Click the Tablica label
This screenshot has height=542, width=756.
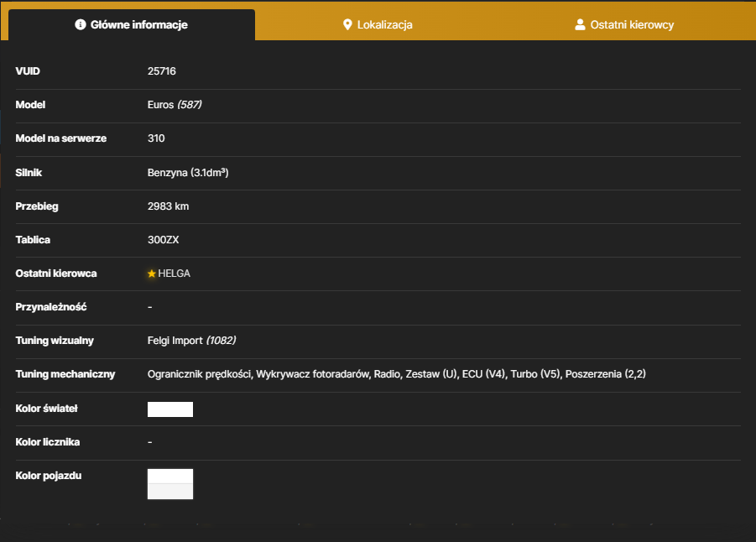pyautogui.click(x=33, y=240)
